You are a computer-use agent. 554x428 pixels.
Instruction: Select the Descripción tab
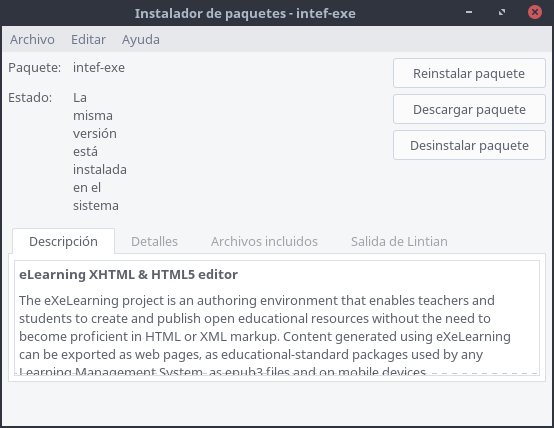64,241
